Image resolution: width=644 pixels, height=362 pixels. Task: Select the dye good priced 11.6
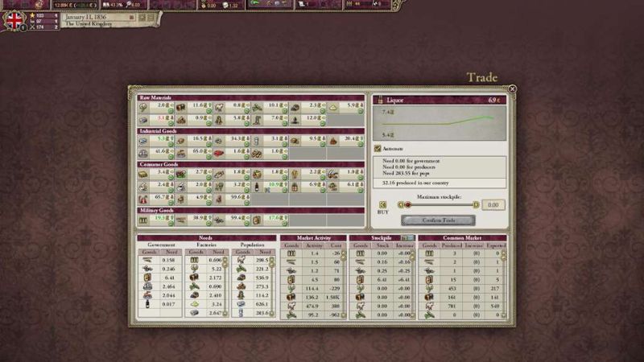[x=193, y=108]
